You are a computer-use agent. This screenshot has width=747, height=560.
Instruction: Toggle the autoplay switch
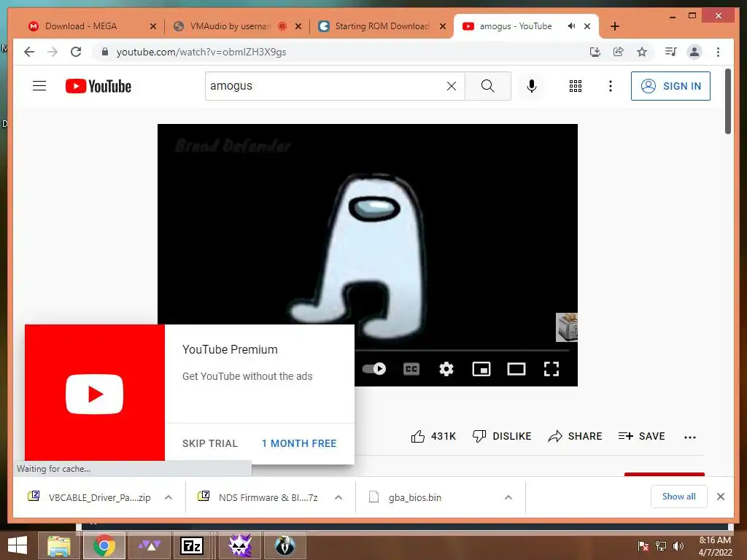(x=374, y=368)
